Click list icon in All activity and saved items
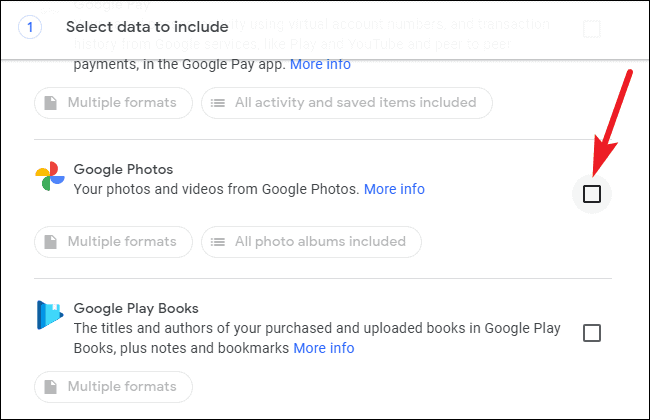The width and height of the screenshot is (650, 420). click(x=218, y=103)
